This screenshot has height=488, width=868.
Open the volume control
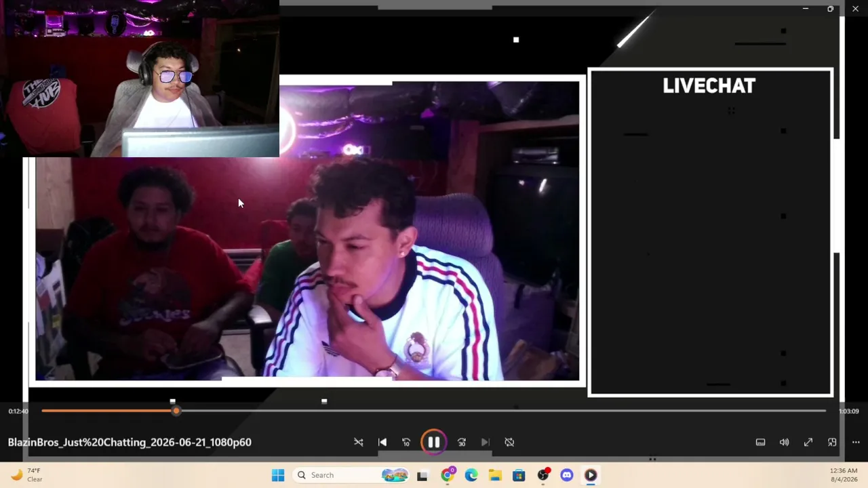tap(785, 442)
